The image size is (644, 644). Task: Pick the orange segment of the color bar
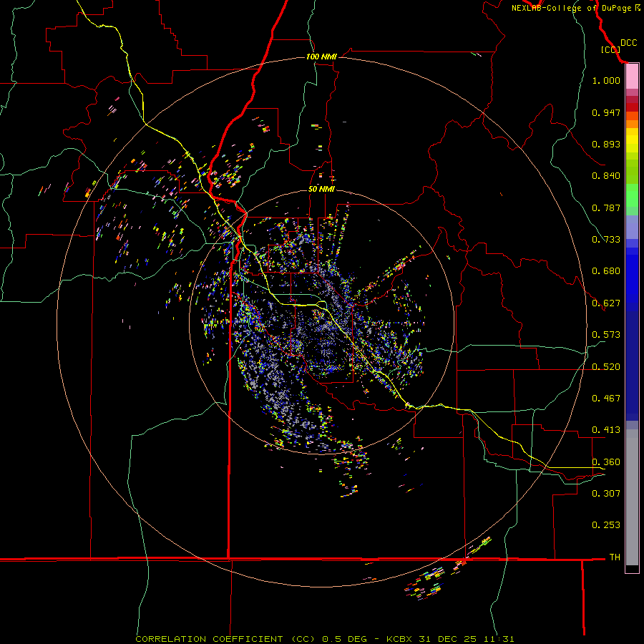click(x=632, y=120)
